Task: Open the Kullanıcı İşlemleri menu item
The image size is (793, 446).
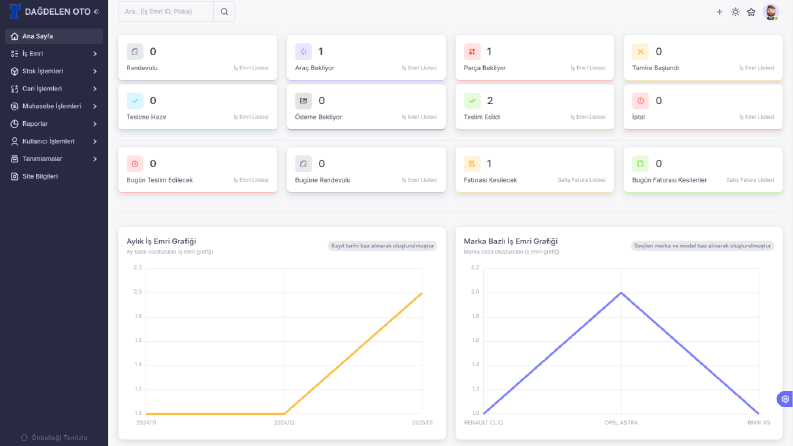Action: click(54, 142)
